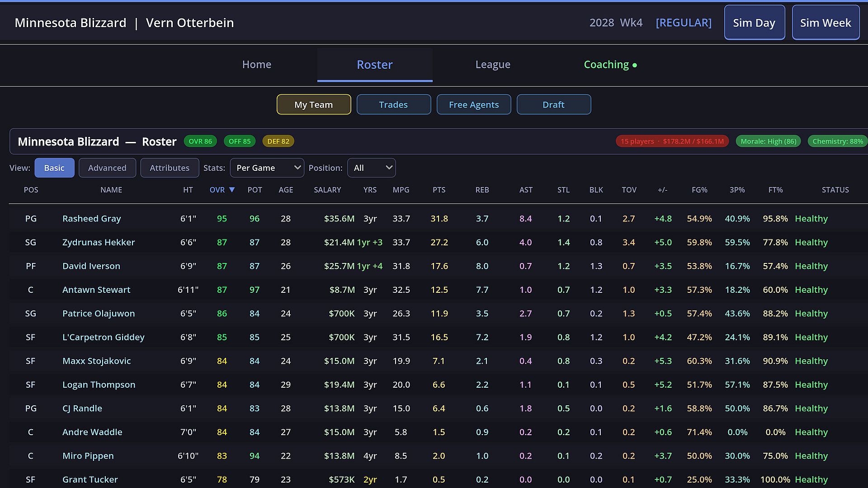Click the OVR column sort arrow
The image size is (868, 488).
232,190
